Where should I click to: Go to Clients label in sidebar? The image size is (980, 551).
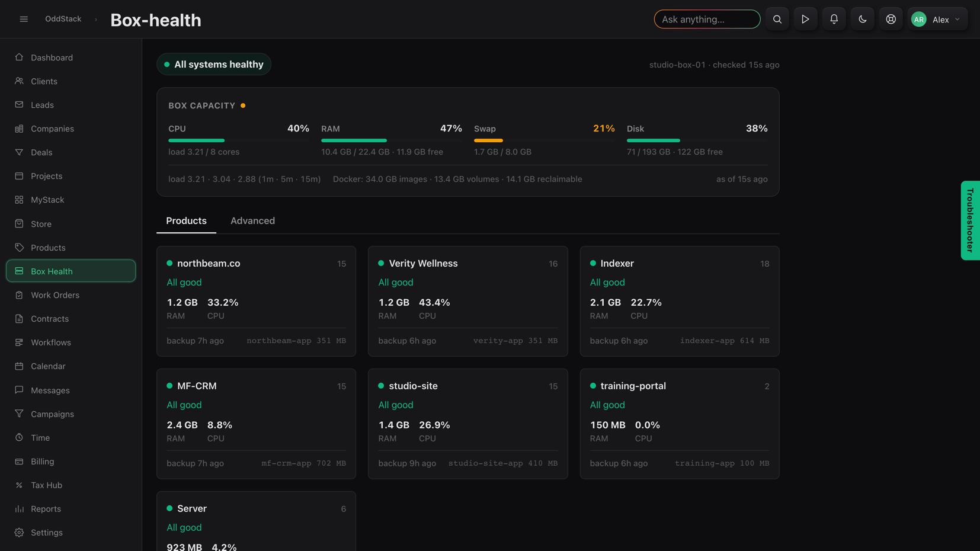[x=44, y=81]
